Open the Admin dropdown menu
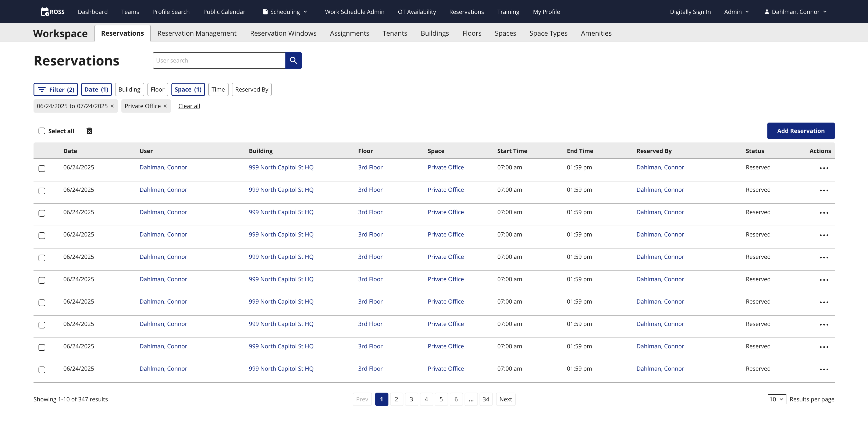This screenshot has width=868, height=439. click(x=736, y=11)
